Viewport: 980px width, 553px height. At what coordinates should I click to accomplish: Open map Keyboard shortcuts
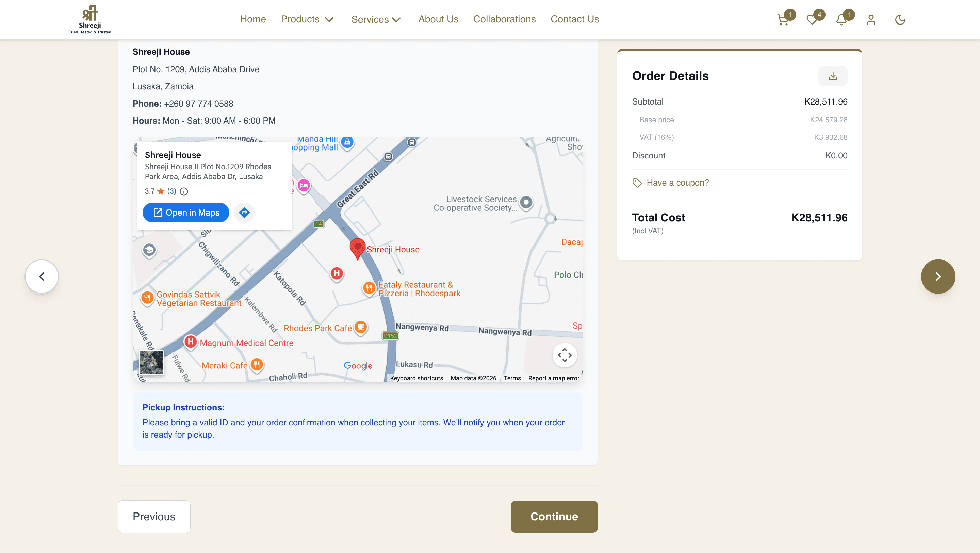click(x=416, y=378)
